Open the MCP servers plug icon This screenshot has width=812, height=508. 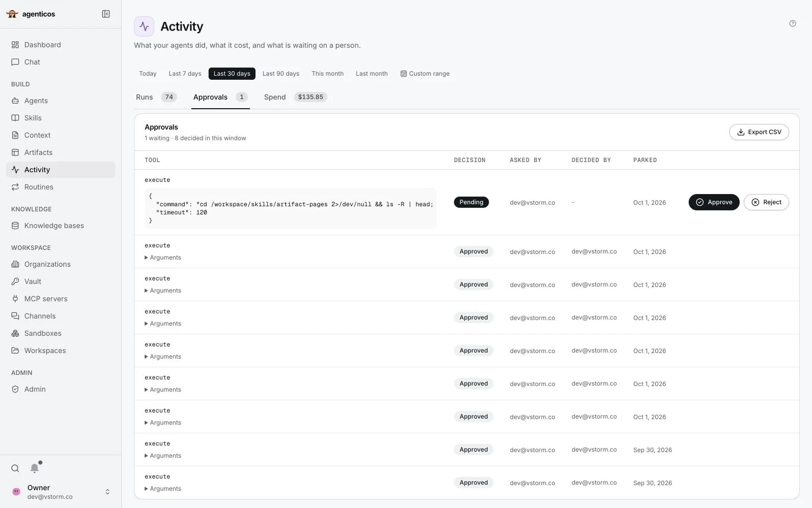click(15, 299)
